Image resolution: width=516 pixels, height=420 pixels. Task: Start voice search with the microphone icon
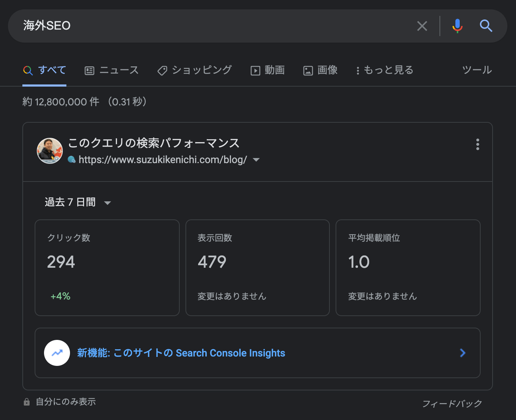[x=457, y=26]
